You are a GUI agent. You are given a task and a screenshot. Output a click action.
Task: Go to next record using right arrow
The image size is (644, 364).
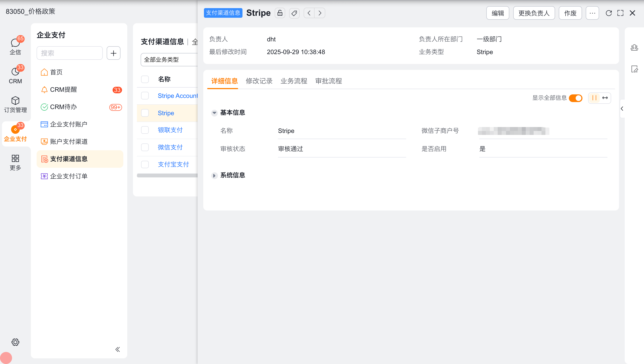point(320,13)
